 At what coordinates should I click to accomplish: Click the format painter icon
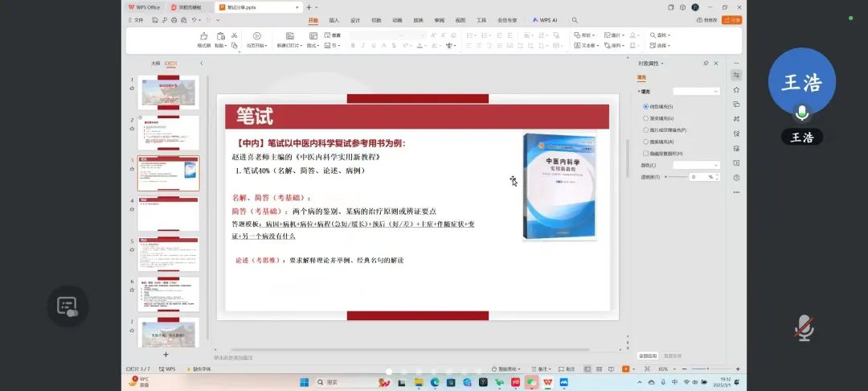[203, 36]
